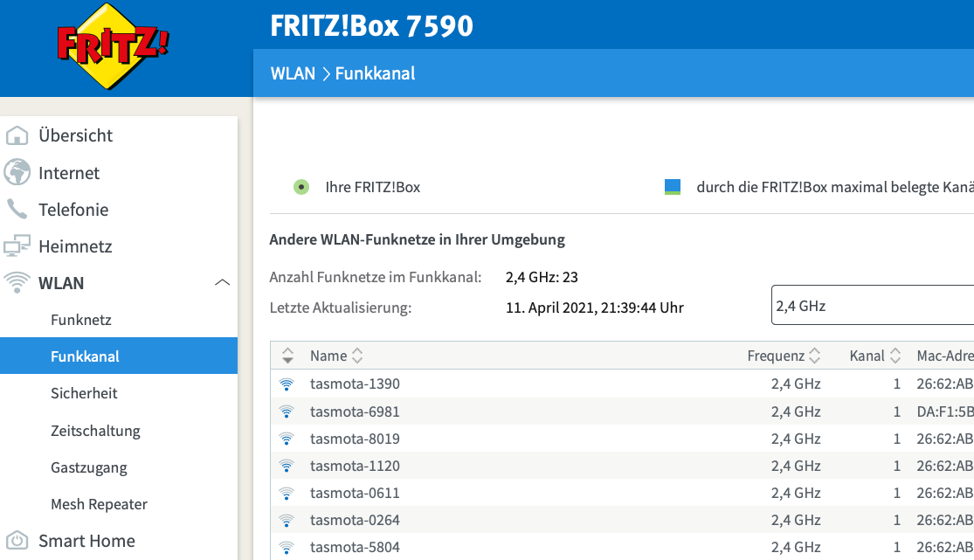Screen dimensions: 974x560
Task: Sort table by Frequenz column arrows
Action: click(x=815, y=356)
